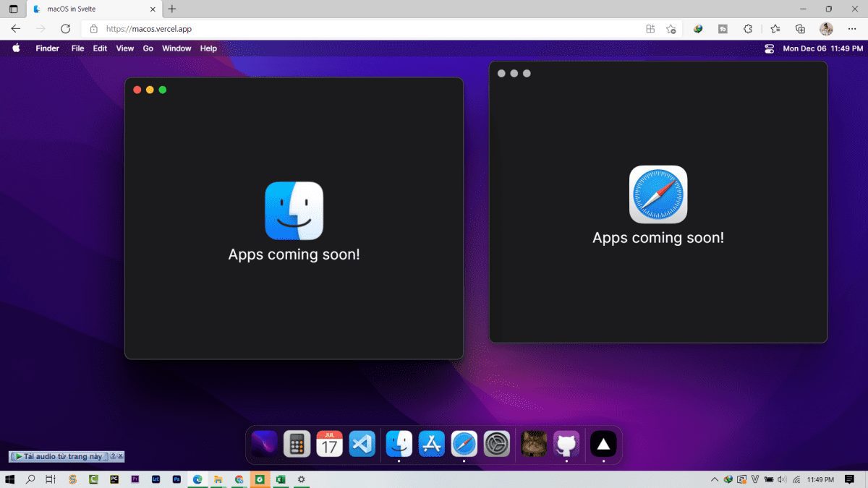Viewport: 868px width, 488px height.
Task: Click the large Finder icon in the Finder window
Action: pyautogui.click(x=294, y=210)
